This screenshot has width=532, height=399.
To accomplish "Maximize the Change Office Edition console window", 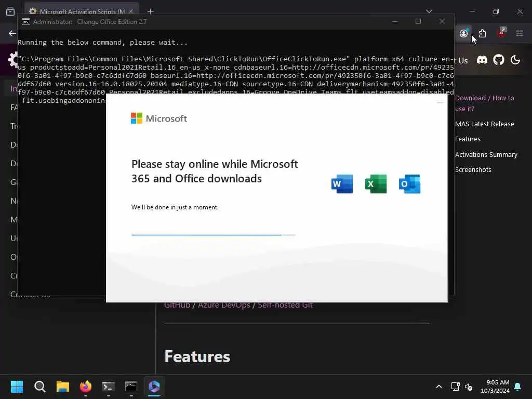I will tap(418, 21).
